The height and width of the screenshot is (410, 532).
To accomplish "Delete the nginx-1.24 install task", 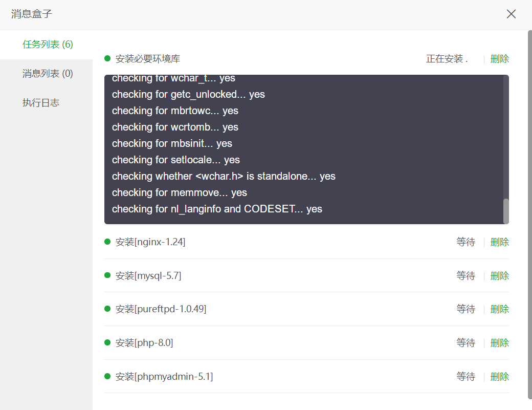I will (499, 242).
